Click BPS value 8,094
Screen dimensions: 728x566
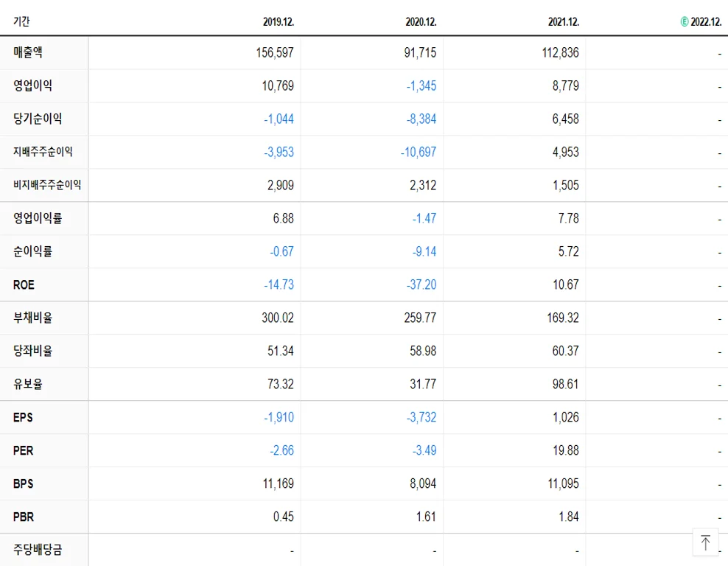click(x=423, y=483)
